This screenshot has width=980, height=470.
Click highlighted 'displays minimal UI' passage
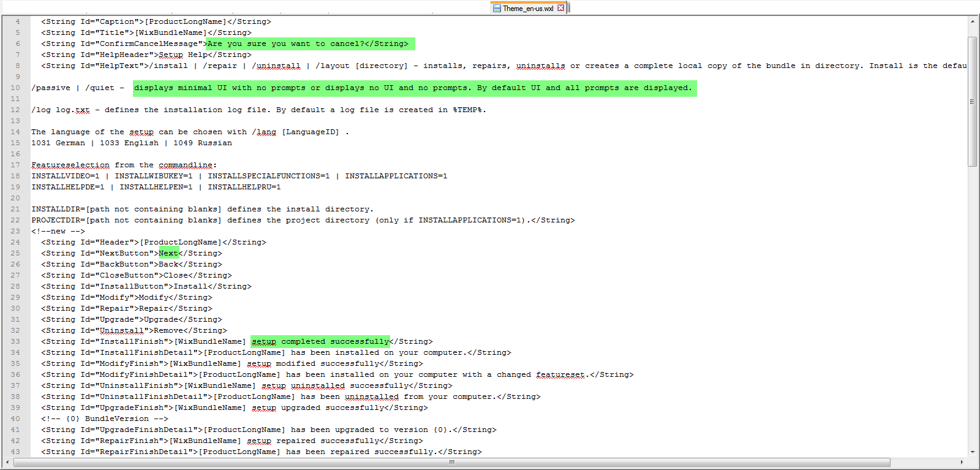point(413,88)
